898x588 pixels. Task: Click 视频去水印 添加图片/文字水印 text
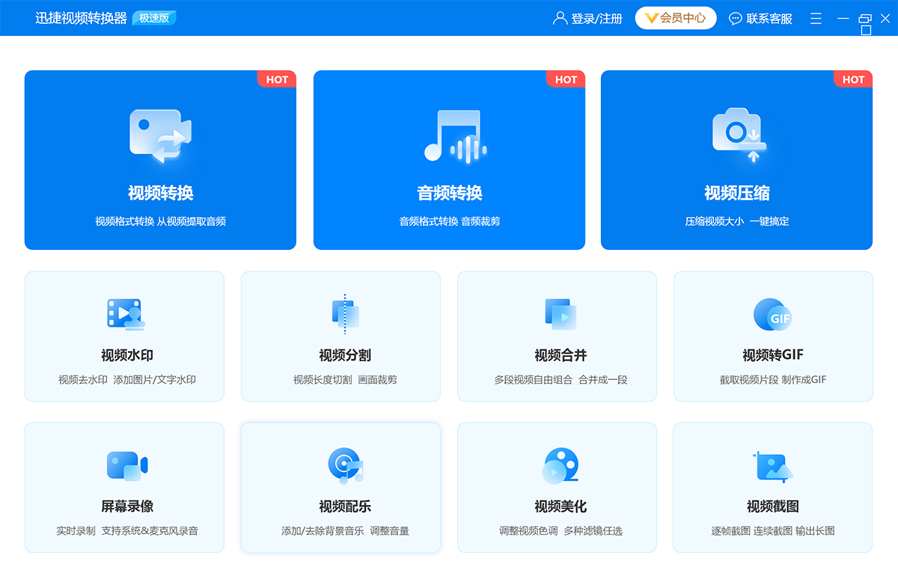pyautogui.click(x=127, y=380)
